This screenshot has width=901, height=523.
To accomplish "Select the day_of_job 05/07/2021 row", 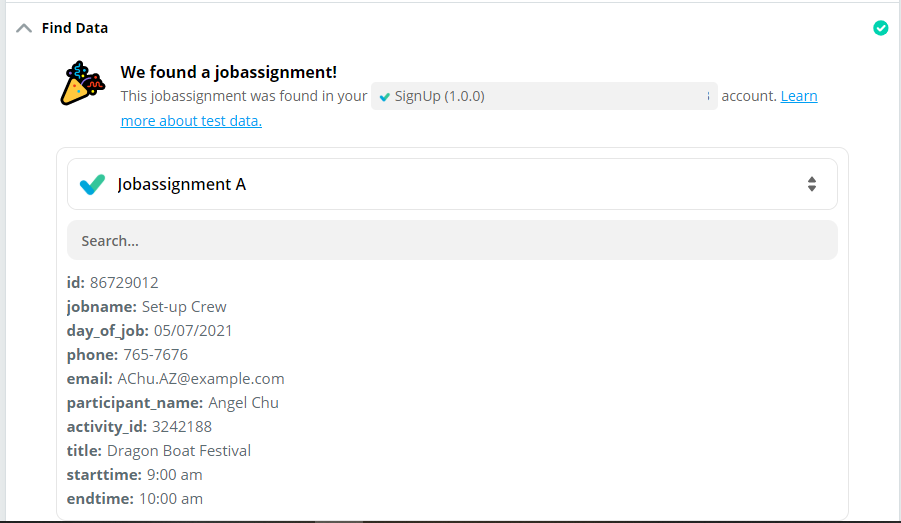I will click(149, 331).
